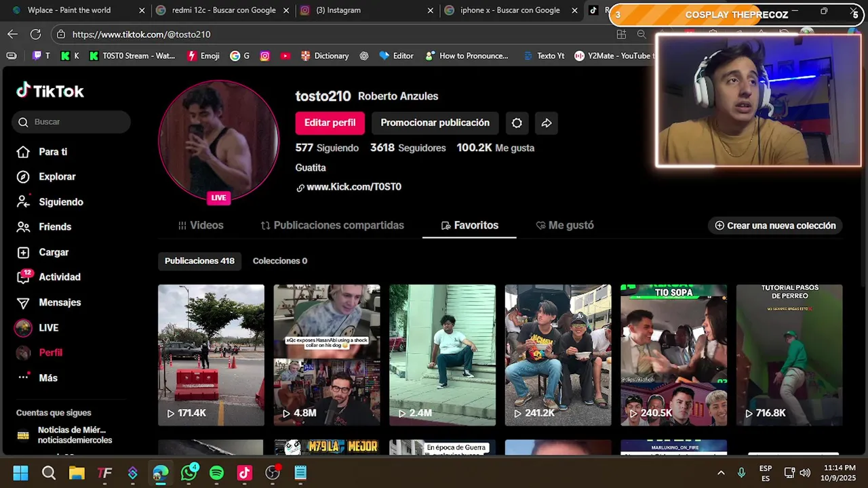Open Tutorial Pasos de Perreo video
The height and width of the screenshot is (488, 868).
point(789,355)
